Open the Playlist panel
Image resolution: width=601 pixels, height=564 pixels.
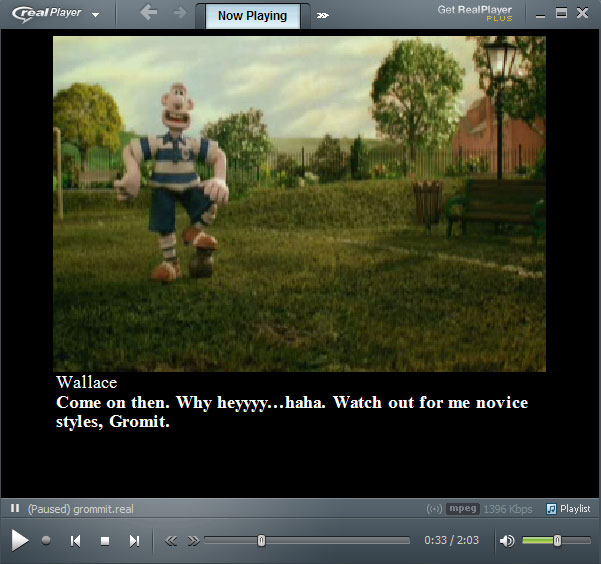pos(568,509)
